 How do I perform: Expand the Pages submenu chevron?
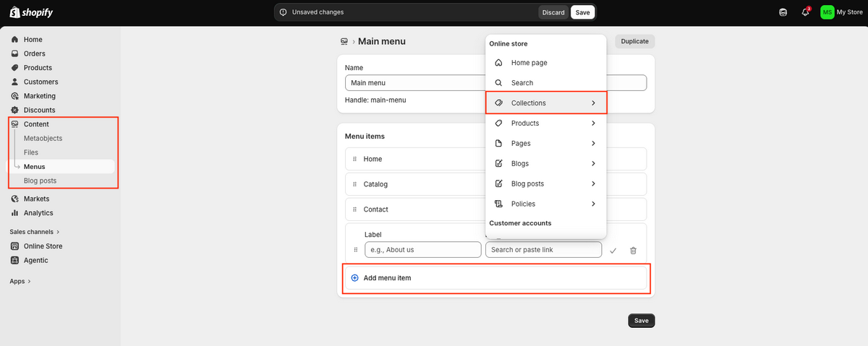point(593,144)
